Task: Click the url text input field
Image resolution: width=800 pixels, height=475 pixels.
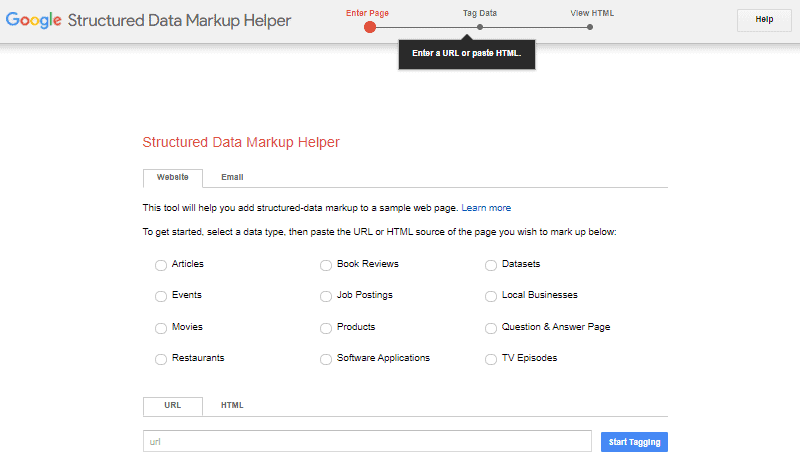Action: 367,441
